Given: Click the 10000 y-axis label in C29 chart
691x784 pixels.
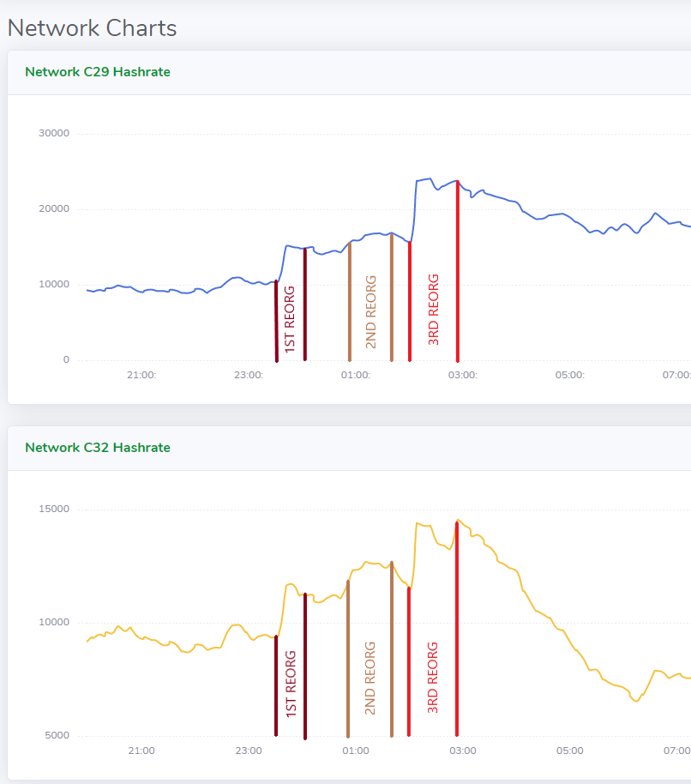Looking at the screenshot, I should (54, 284).
